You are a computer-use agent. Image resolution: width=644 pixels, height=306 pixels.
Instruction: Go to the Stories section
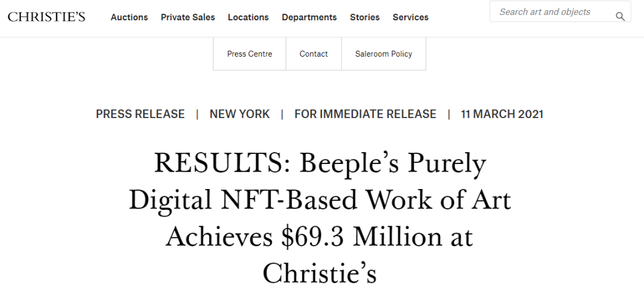click(365, 17)
